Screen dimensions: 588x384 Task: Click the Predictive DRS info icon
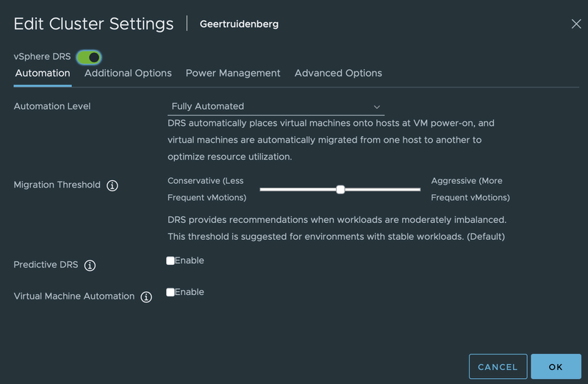90,266
